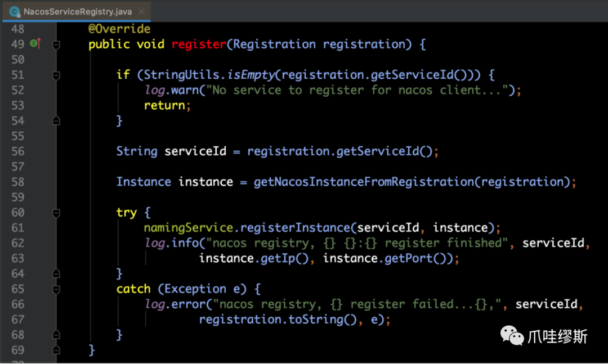Click registration.toString() on line 67

click(x=278, y=320)
